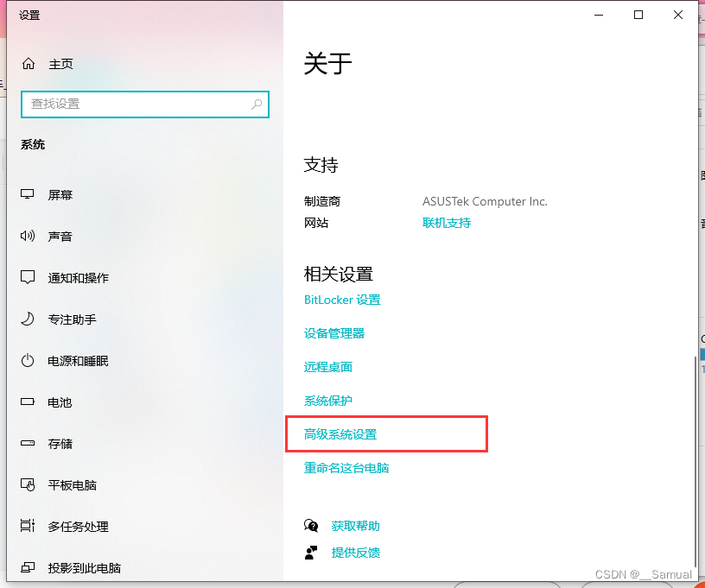This screenshot has width=705, height=588.
Task: Minimize the 设置 window
Action: click(599, 15)
